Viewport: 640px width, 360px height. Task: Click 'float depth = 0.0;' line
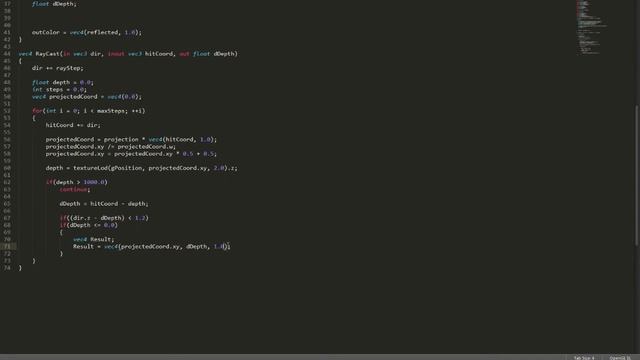click(x=62, y=82)
